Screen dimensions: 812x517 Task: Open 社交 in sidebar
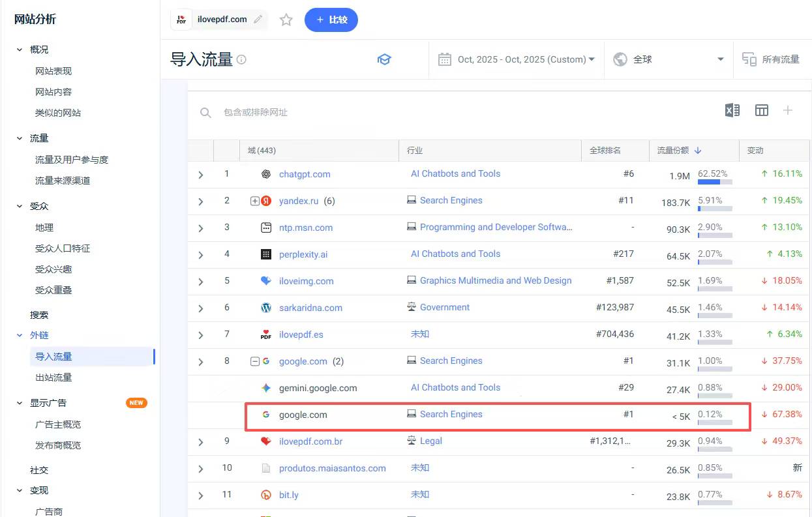(x=39, y=470)
